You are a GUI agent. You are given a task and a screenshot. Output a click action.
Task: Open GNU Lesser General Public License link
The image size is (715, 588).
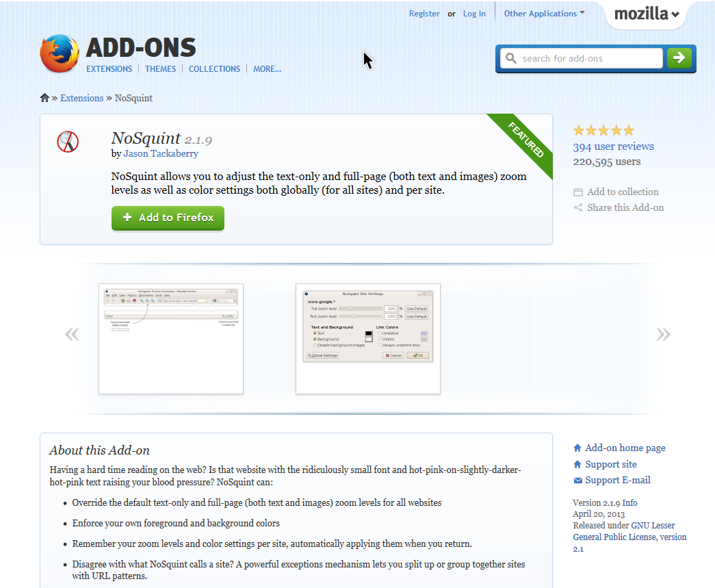click(x=629, y=537)
